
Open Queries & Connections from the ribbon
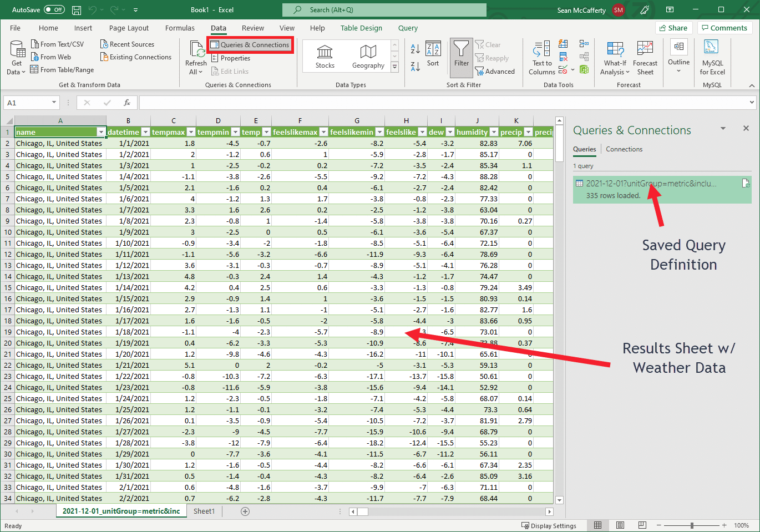click(250, 44)
